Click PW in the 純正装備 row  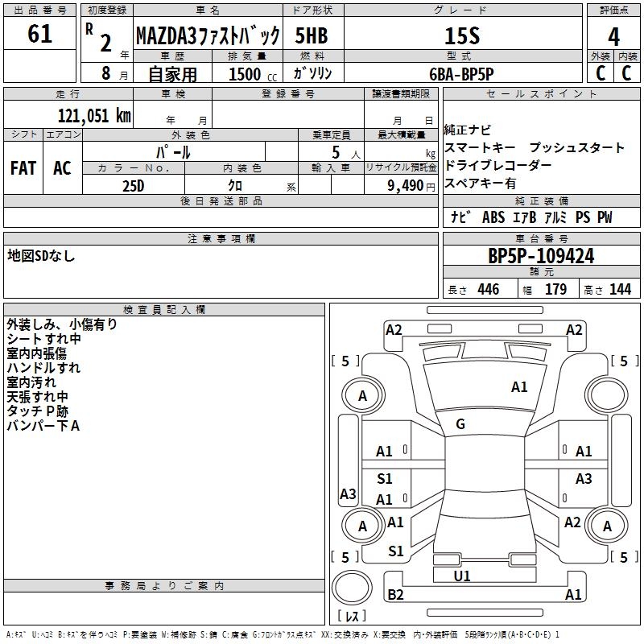(605, 217)
